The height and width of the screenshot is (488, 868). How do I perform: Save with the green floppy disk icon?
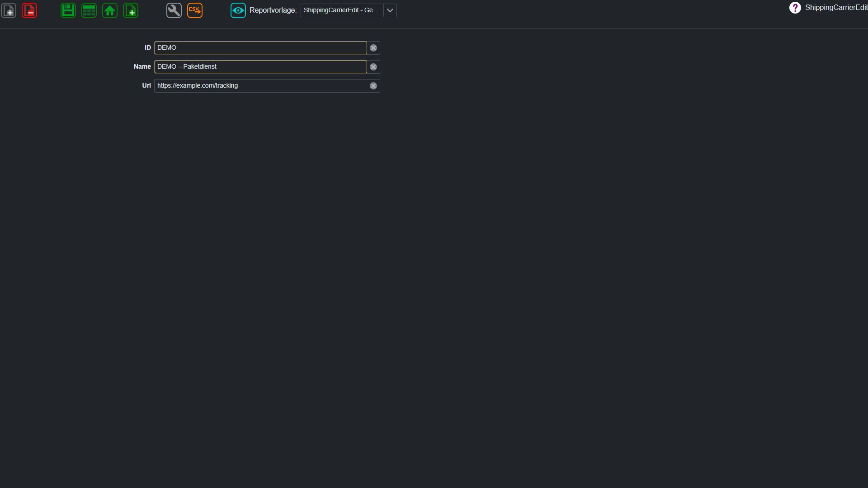[68, 10]
